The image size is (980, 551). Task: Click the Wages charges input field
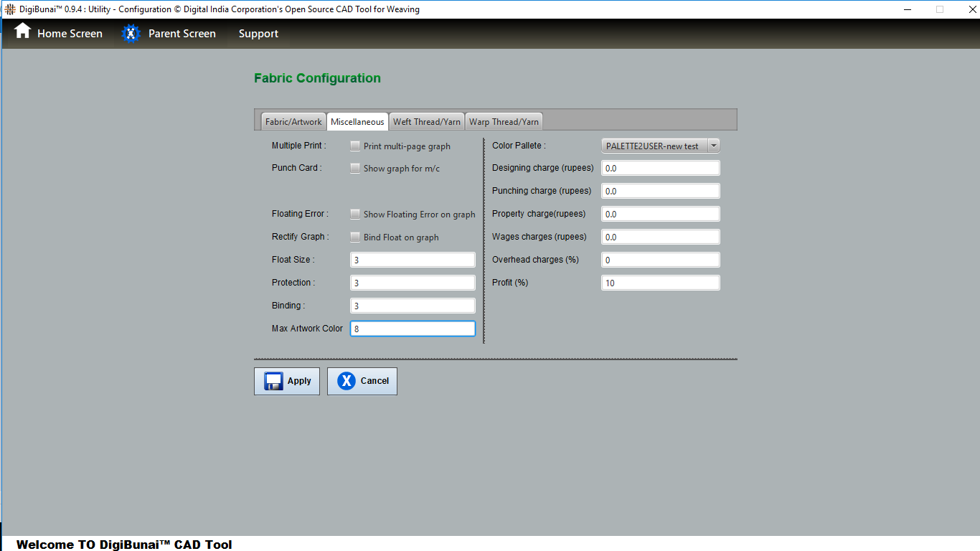pos(660,237)
